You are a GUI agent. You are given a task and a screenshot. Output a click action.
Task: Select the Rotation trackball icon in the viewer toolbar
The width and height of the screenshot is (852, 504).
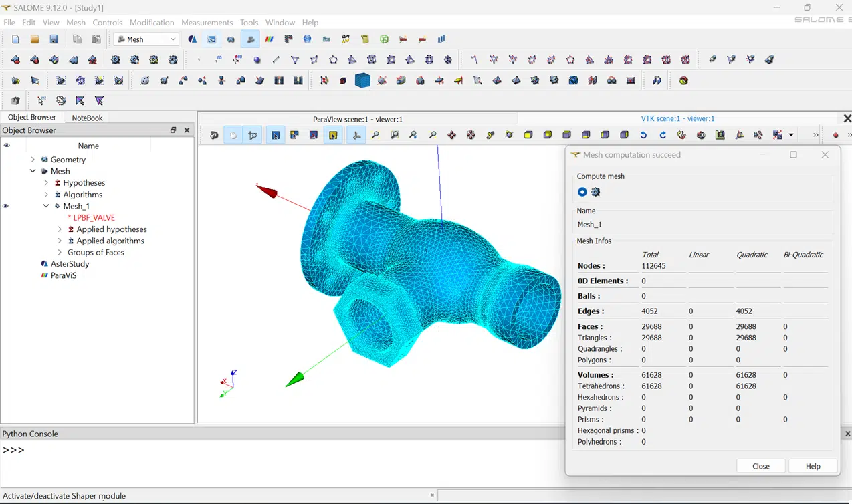[509, 134]
